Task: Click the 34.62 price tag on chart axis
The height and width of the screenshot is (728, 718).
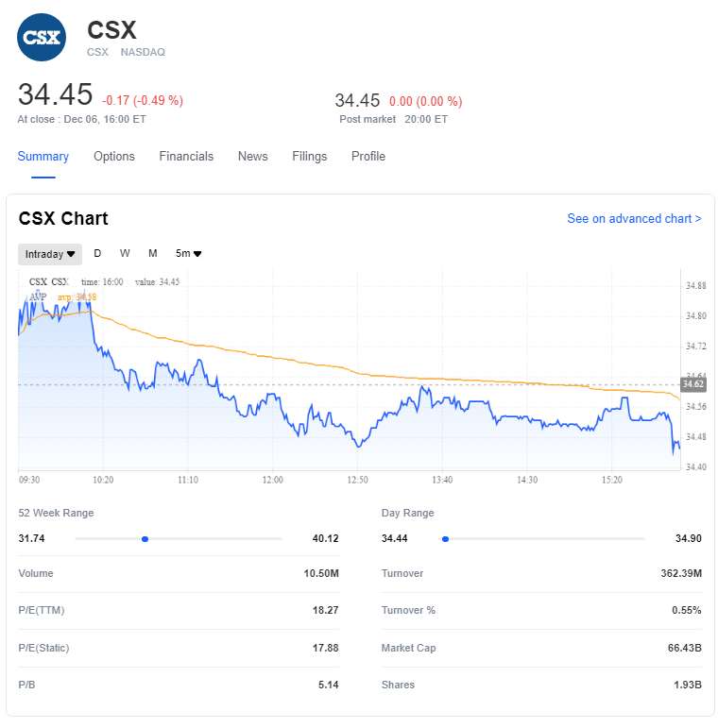Action: coord(692,384)
